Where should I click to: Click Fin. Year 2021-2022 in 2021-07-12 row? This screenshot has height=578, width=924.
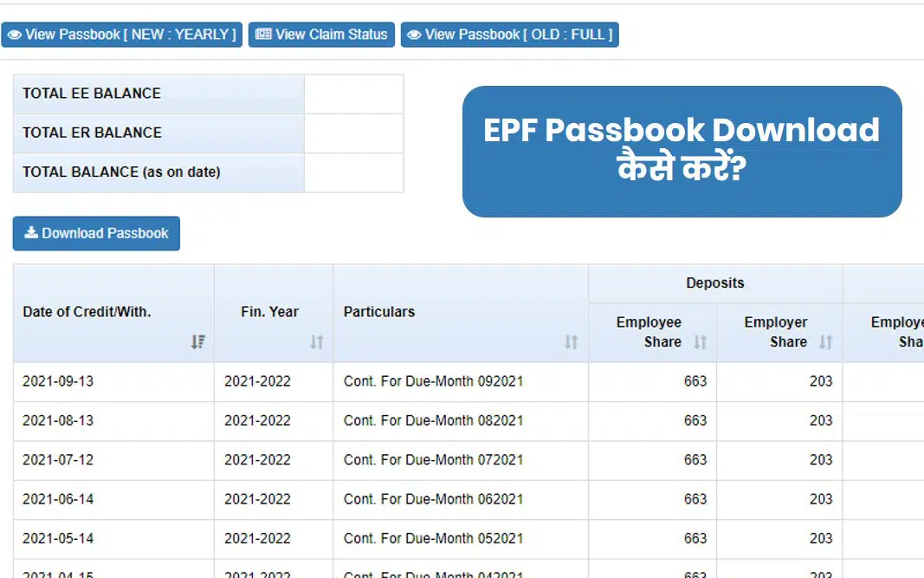tap(257, 460)
